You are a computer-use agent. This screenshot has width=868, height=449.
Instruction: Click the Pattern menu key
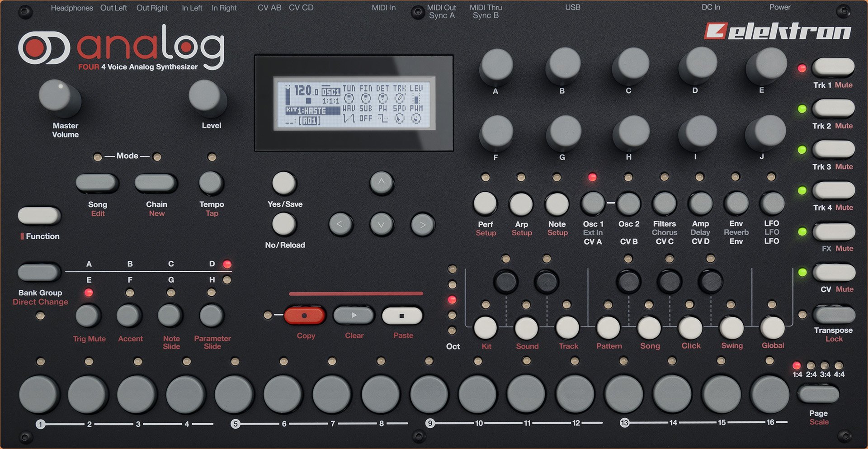click(x=609, y=328)
